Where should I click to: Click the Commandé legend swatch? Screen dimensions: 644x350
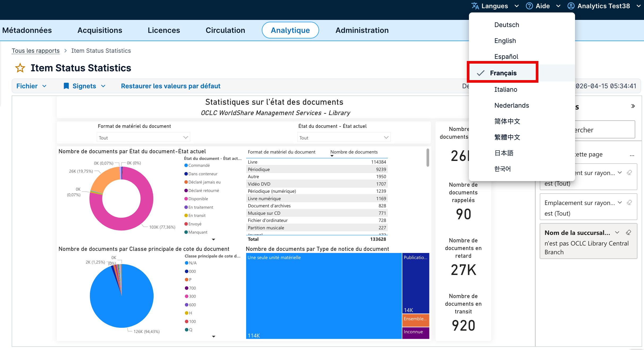pos(186,165)
